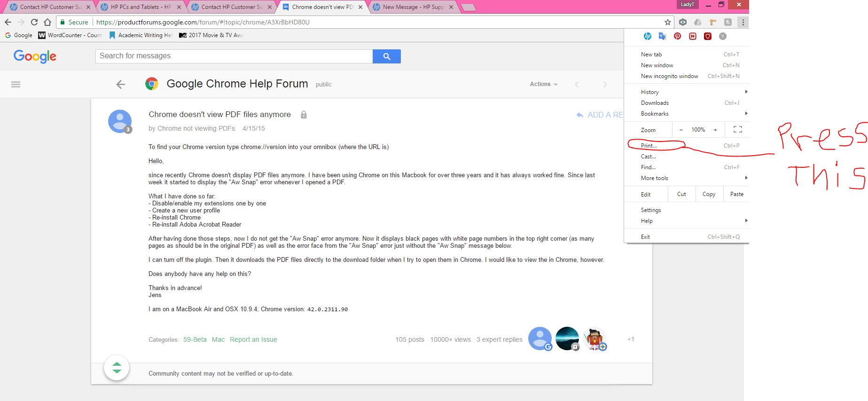The width and height of the screenshot is (868, 401).
Task: Open a New incognito window
Action: coord(686,76)
